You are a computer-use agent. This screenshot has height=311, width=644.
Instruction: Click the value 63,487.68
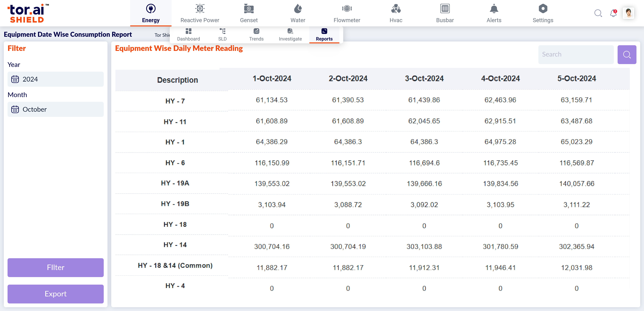click(x=576, y=121)
